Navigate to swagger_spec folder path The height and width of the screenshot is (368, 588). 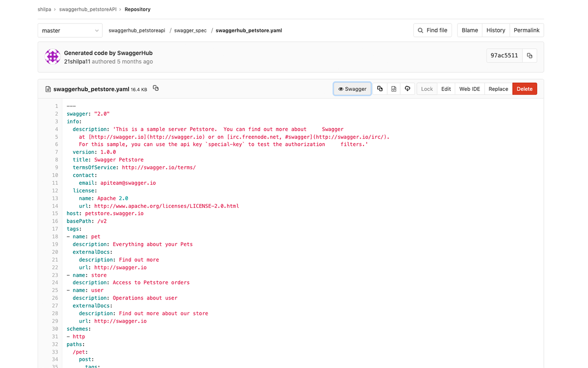(x=190, y=30)
